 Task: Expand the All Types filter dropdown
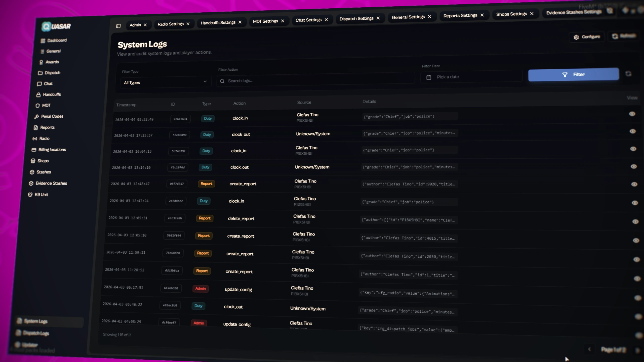pos(165,82)
